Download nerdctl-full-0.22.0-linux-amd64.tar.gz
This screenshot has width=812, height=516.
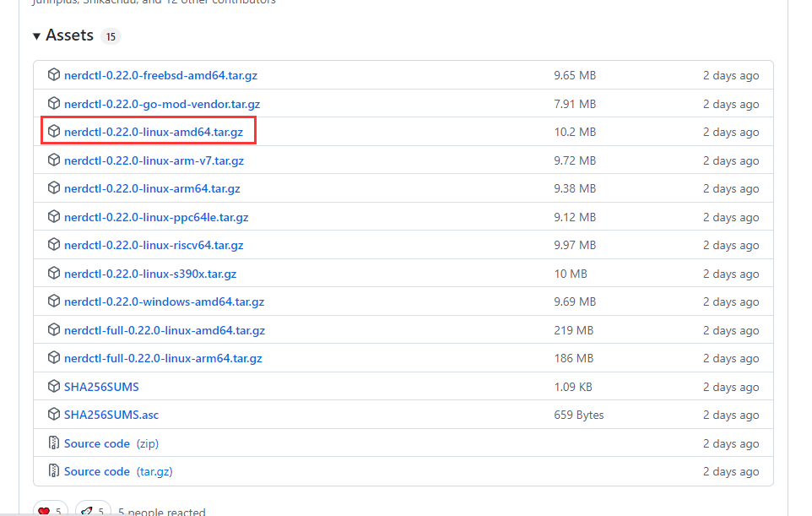[165, 330]
